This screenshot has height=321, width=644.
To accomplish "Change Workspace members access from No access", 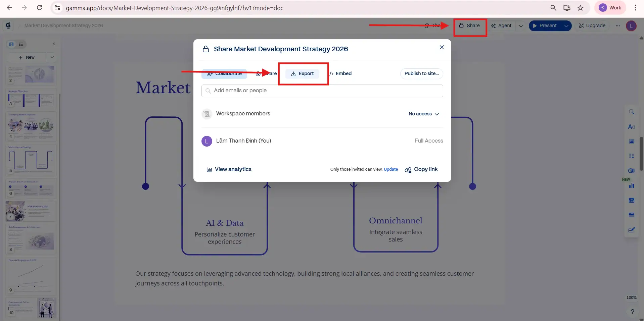I will click(424, 114).
